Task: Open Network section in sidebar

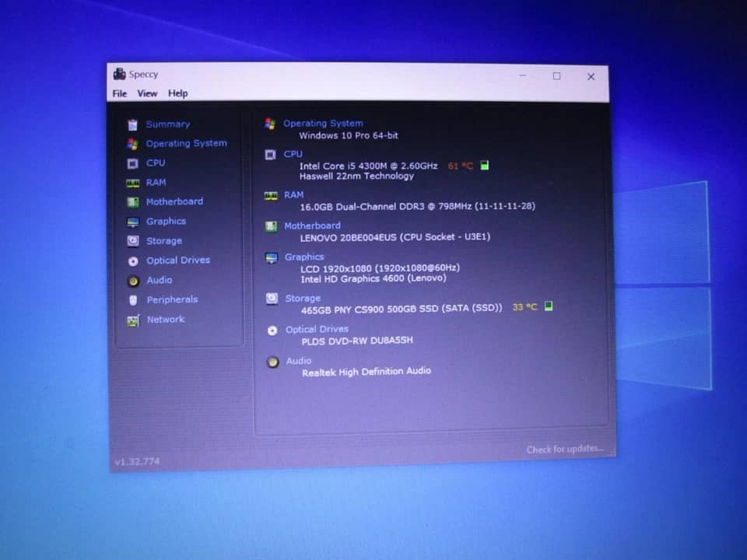Action: coord(165,319)
